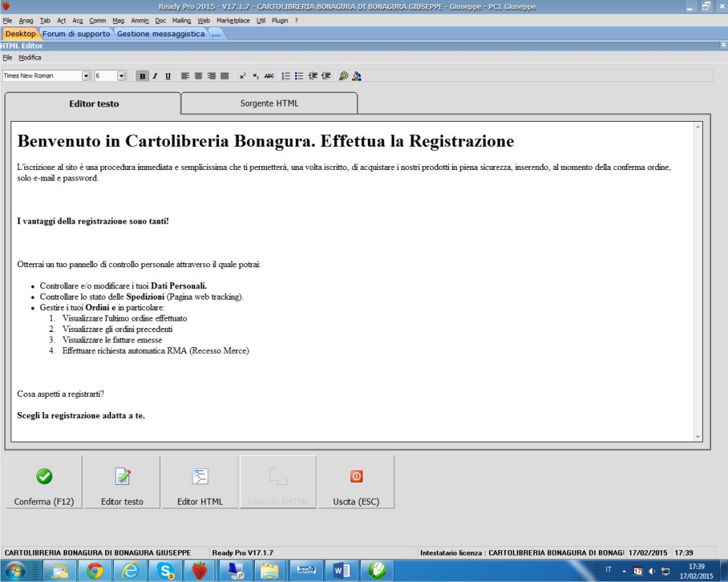
Task: Open the file explorer folder taskbar icon
Action: tap(271, 570)
